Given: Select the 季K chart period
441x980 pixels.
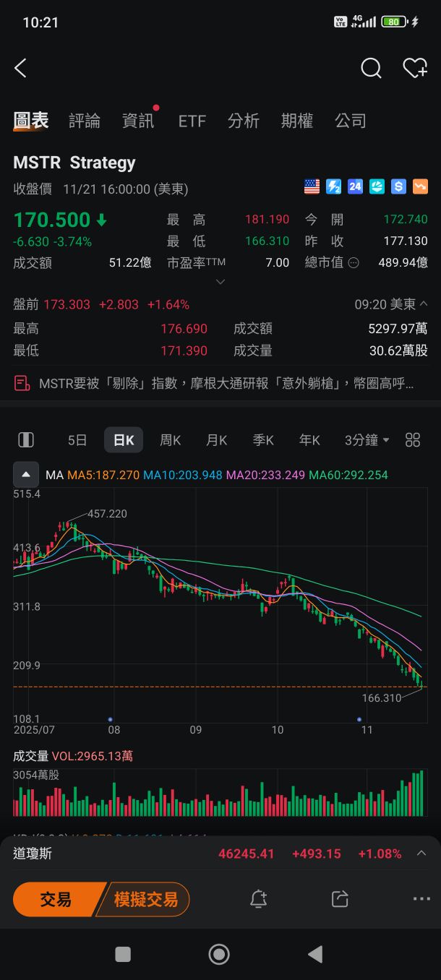Looking at the screenshot, I should (263, 440).
